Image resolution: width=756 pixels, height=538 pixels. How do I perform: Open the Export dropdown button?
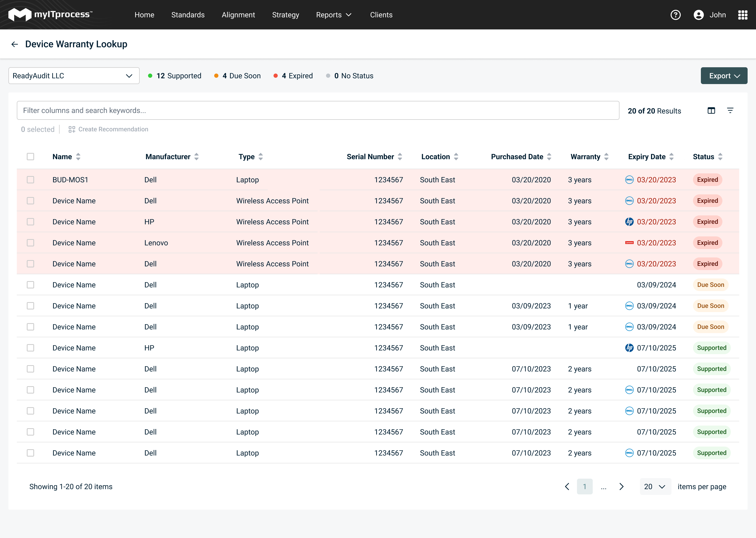coord(723,76)
